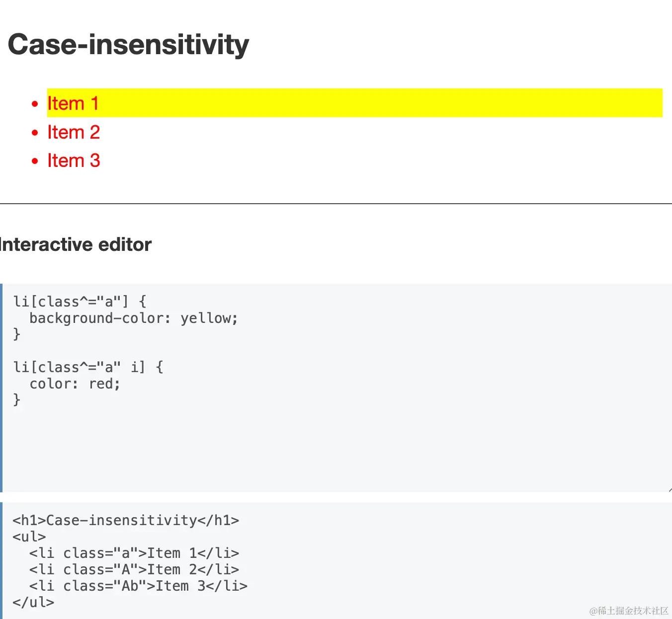Screen dimensions: 672x619
Task: Click empty area of CSS editor box
Action: (337, 447)
